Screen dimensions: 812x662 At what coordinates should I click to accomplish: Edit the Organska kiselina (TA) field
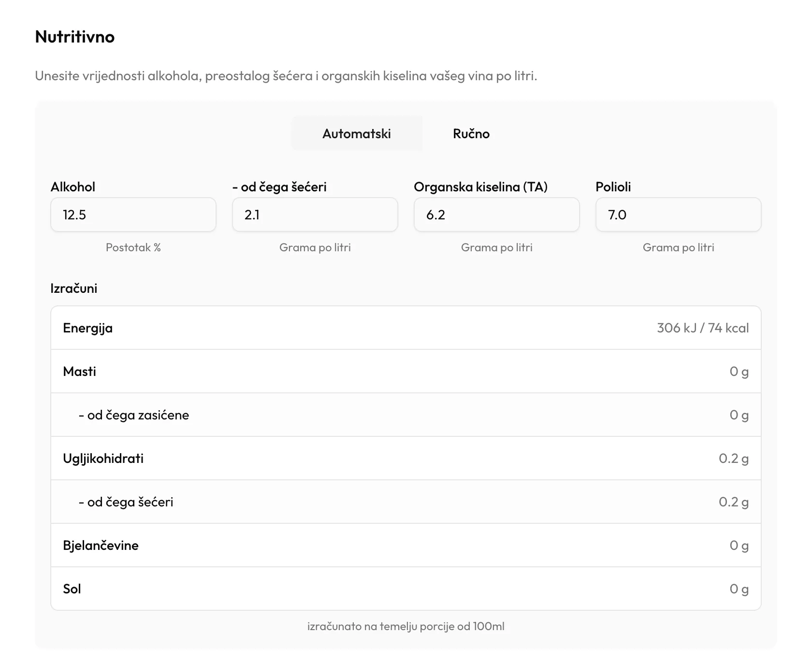tap(497, 215)
